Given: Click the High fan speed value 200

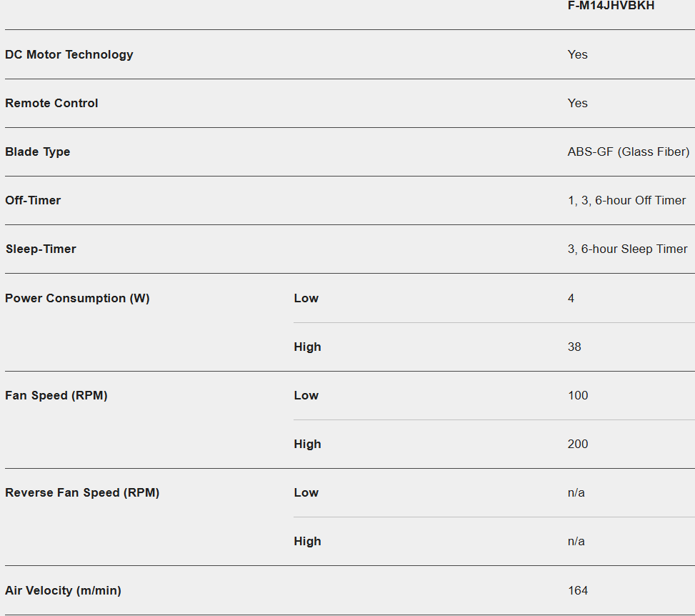Looking at the screenshot, I should (x=578, y=444).
